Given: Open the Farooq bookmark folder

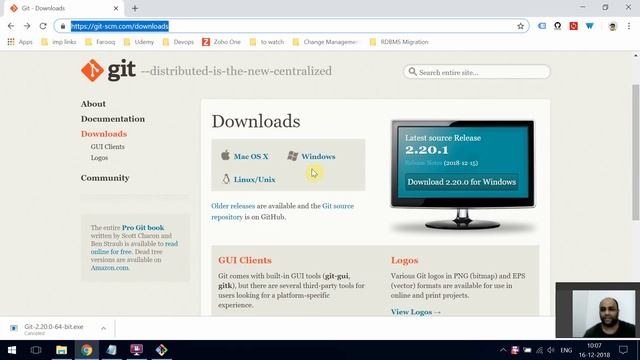Looking at the screenshot, I should pos(100,42).
